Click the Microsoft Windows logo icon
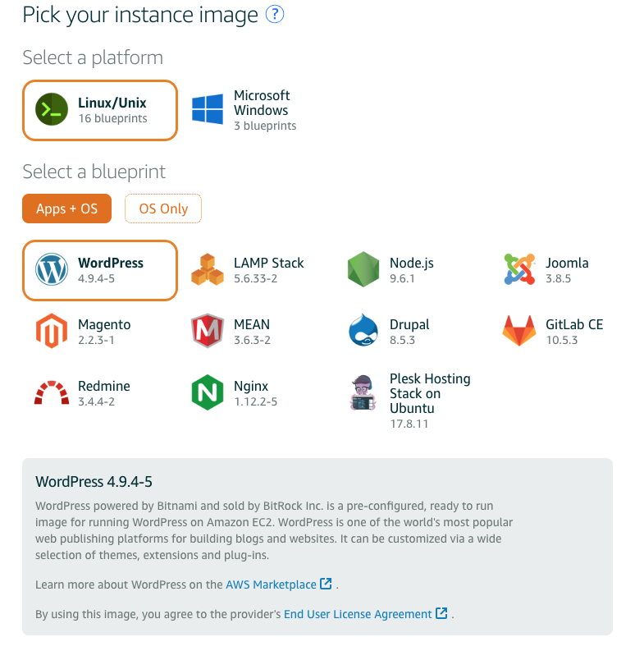This screenshot has height=651, width=644. coord(208,110)
